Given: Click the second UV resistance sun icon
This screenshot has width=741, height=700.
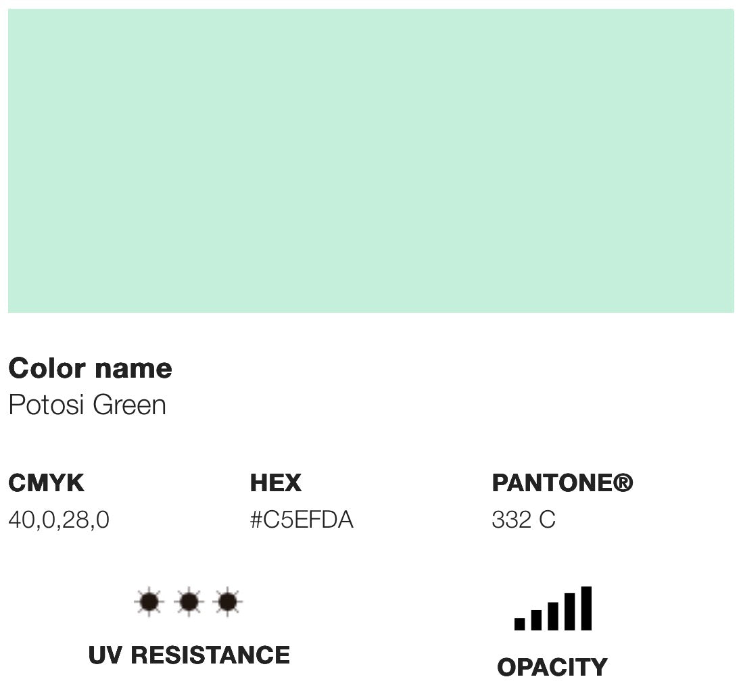Looking at the screenshot, I should (189, 602).
